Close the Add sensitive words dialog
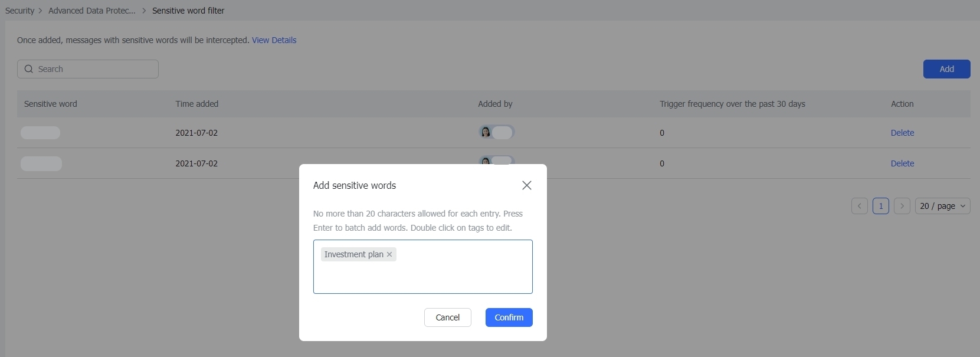980x357 pixels. (527, 185)
